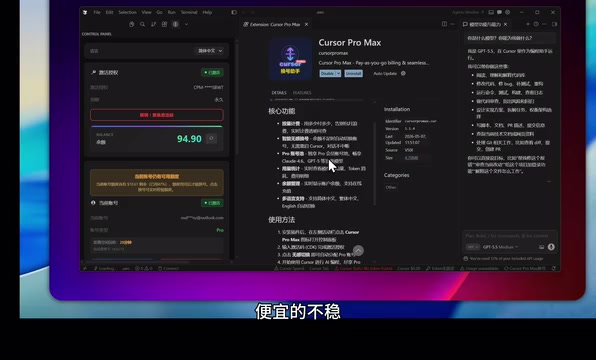This screenshot has height=360, width=596.
Task: Open the Edit menu
Action: pos(109,12)
